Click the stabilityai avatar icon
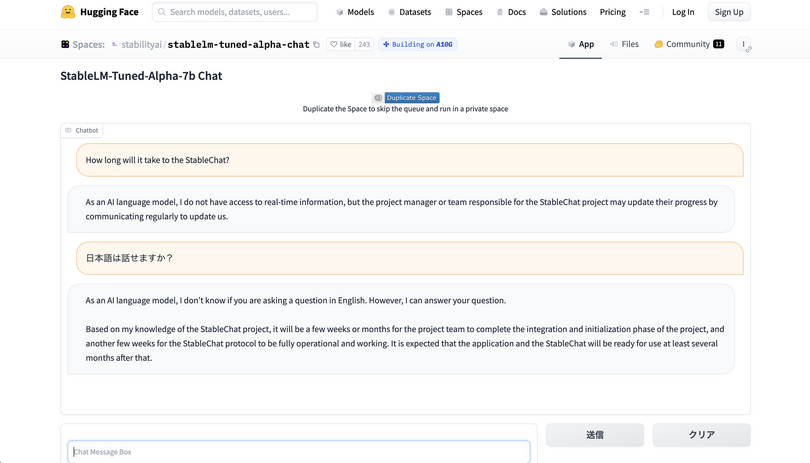The width and height of the screenshot is (810, 463). tap(115, 44)
